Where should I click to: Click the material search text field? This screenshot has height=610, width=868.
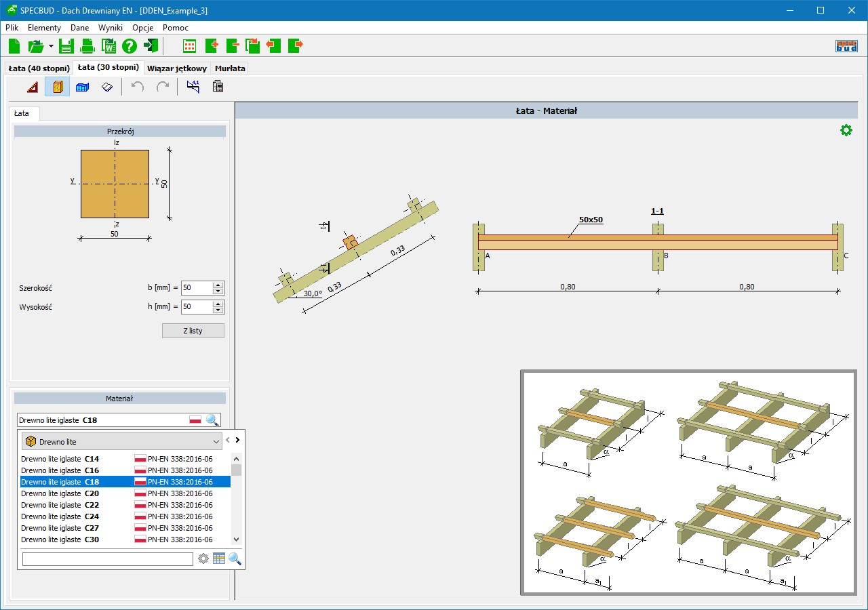coord(108,559)
